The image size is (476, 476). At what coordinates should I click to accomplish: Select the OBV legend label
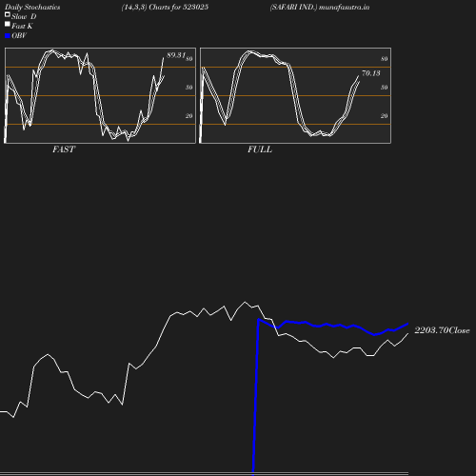point(19,35)
